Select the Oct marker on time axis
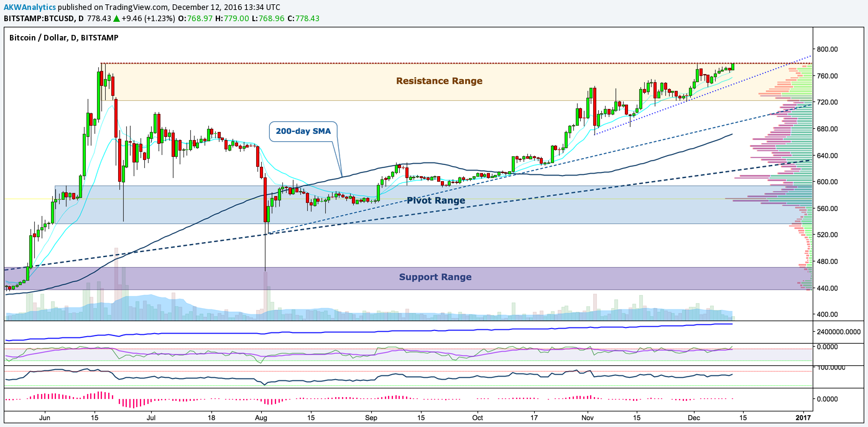The height and width of the screenshot is (427, 868). point(478,418)
